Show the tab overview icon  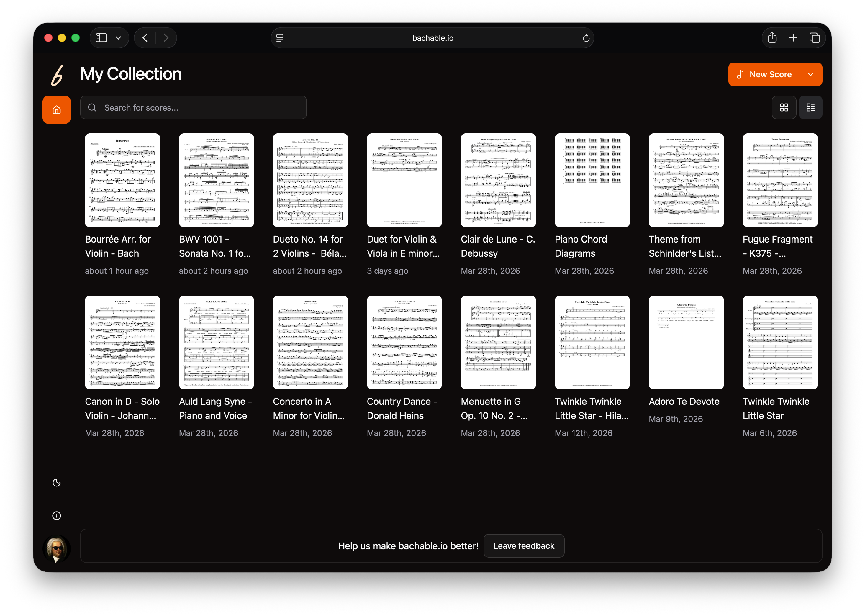814,37
